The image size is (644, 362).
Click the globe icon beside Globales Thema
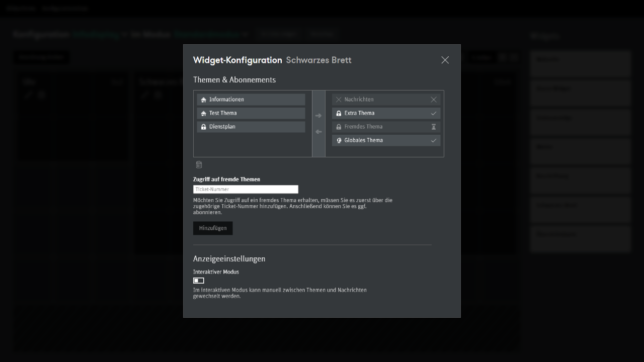(339, 140)
